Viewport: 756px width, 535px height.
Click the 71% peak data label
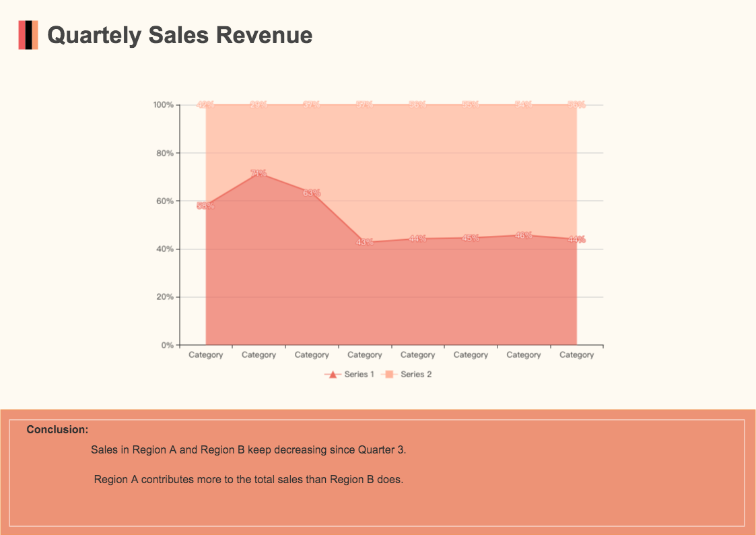pos(259,173)
